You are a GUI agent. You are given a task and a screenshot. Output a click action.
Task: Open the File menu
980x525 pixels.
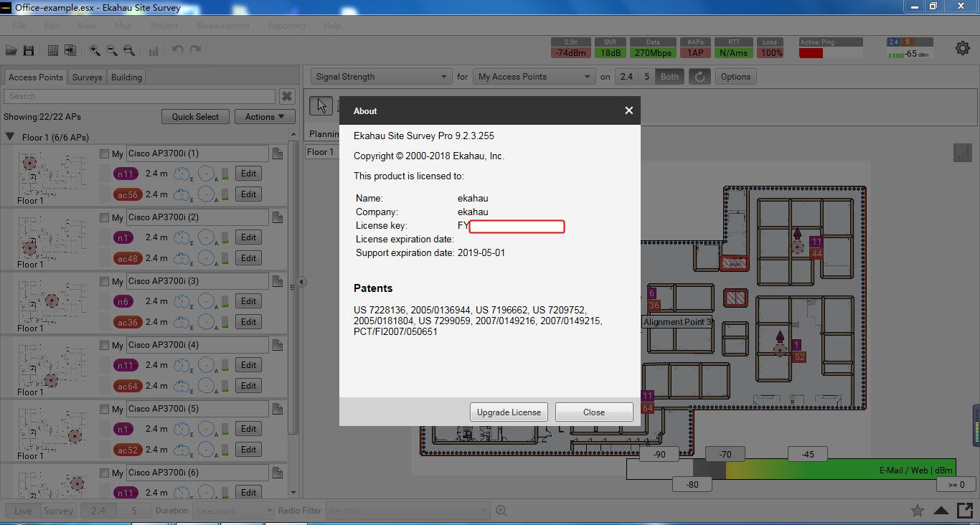click(x=19, y=26)
